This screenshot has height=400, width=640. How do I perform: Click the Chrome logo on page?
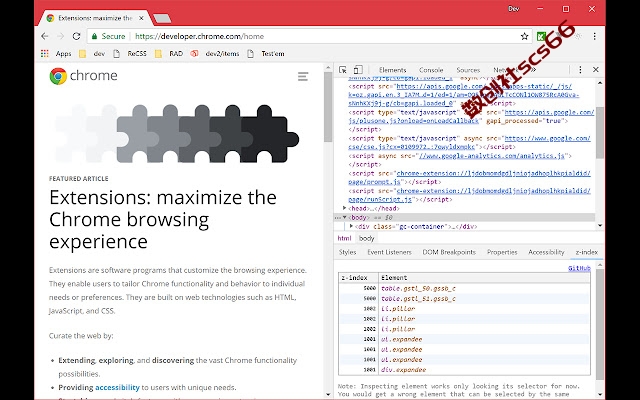pyautogui.click(x=83, y=76)
